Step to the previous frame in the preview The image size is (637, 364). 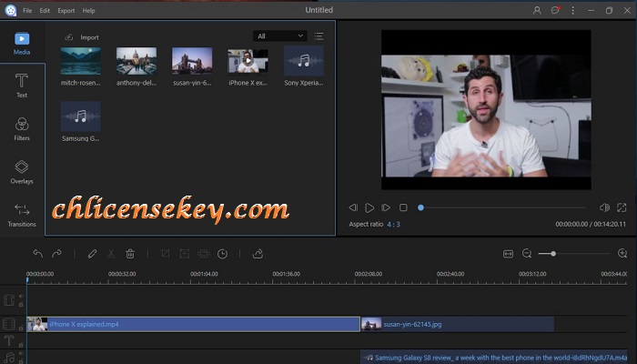[x=353, y=207]
